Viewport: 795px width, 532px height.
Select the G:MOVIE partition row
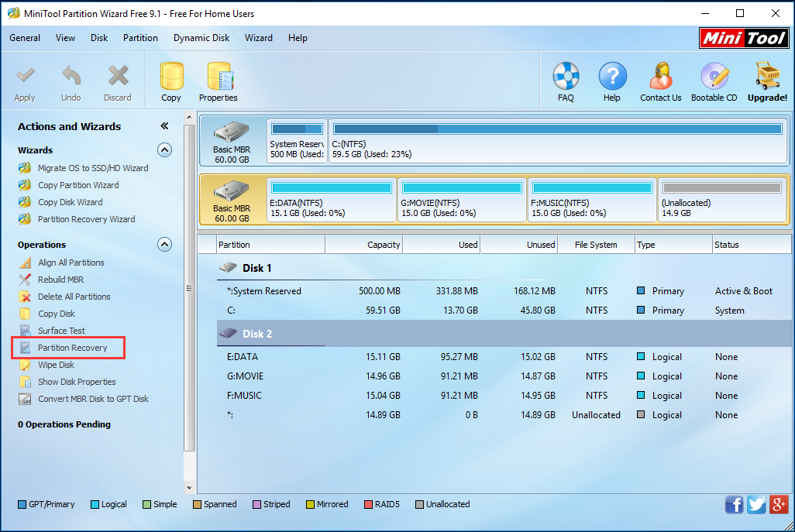click(504, 376)
